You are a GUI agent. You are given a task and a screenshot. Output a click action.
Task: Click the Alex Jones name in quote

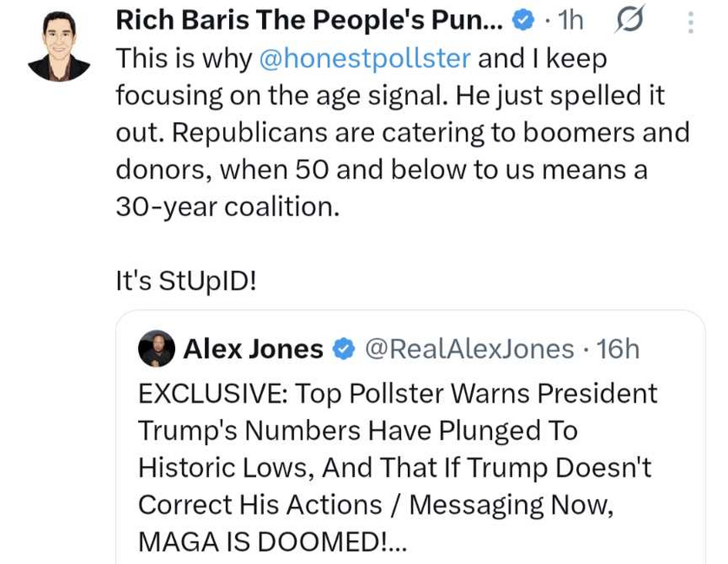253,349
